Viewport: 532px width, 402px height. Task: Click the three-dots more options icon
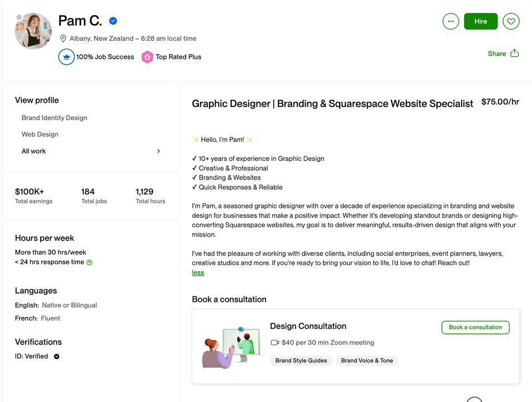[450, 21]
